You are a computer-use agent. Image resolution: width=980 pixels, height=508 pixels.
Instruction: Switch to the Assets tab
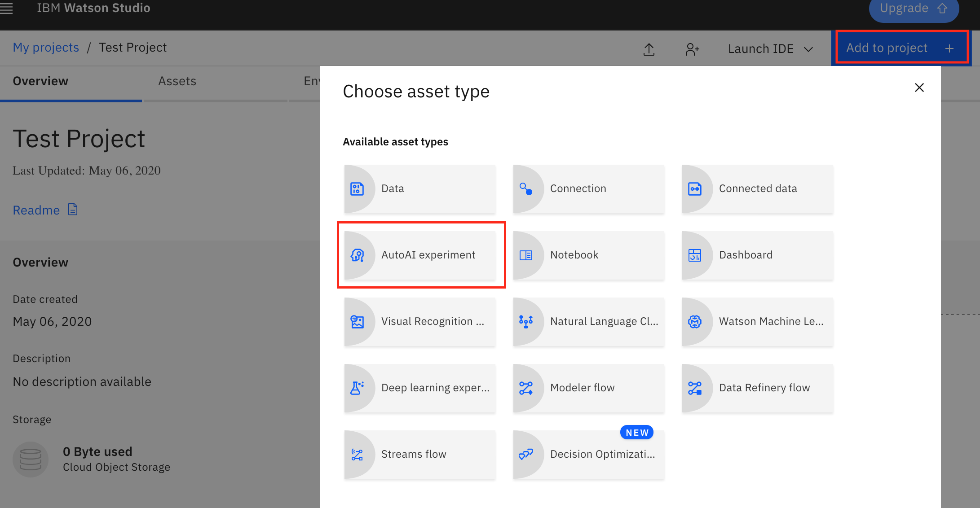tap(177, 81)
